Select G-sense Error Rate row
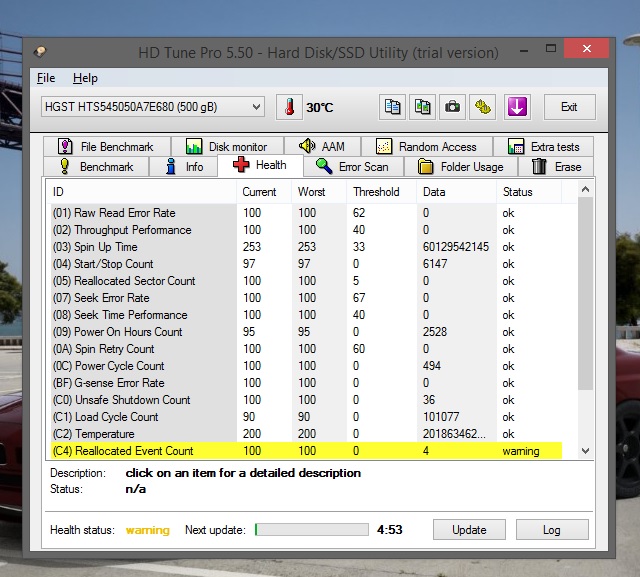 point(306,383)
